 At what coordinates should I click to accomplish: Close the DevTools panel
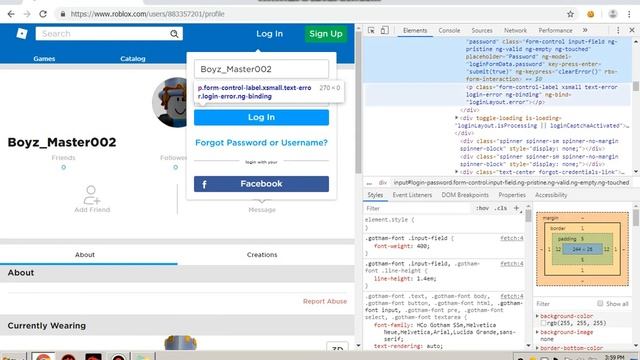click(631, 30)
